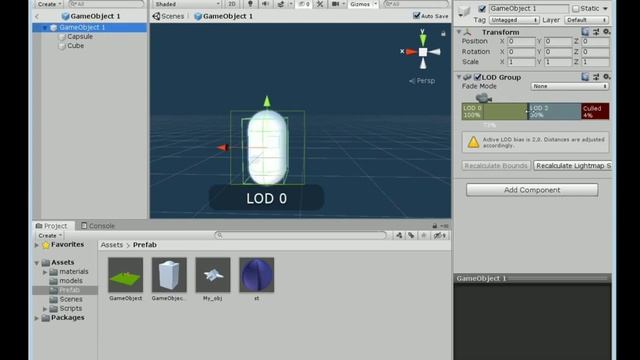Toggle scene effects icon in toolbar
640x360 pixels.
click(281, 4)
